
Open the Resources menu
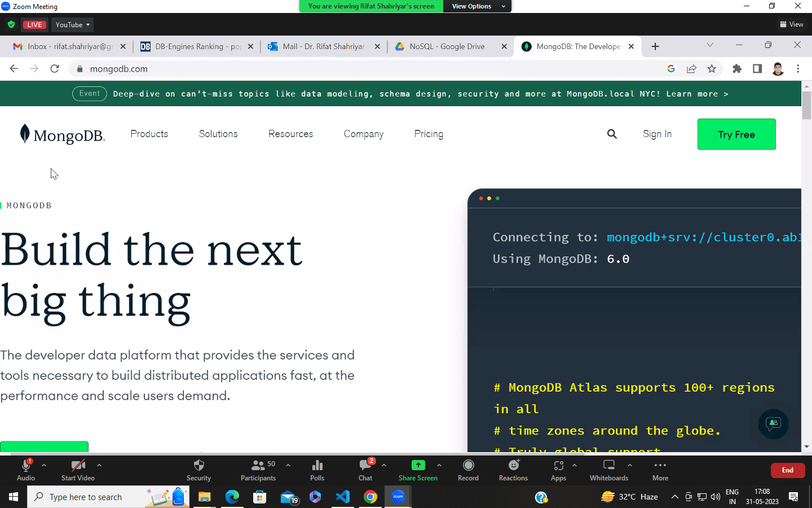(290, 134)
